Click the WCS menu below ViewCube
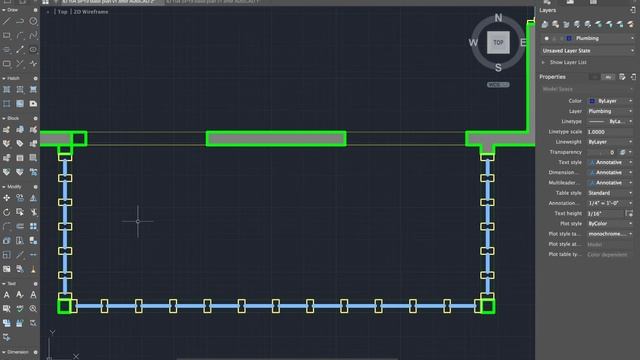Viewport: 640px width, 360px height. click(498, 85)
